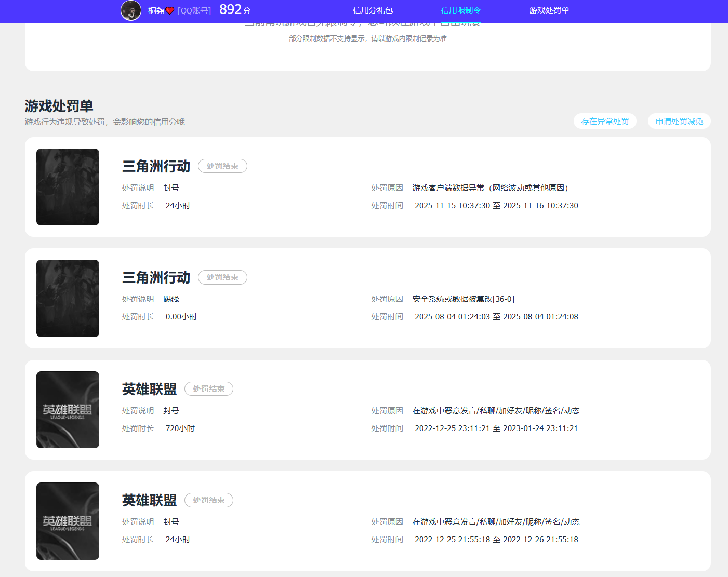
Task: Click the bottom 英雄联盟 title text
Action: [148, 500]
